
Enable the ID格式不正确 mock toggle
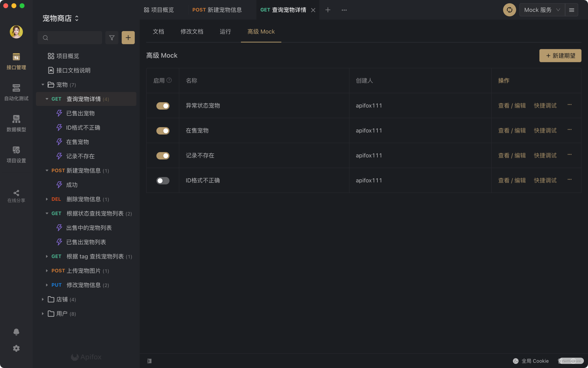click(163, 181)
